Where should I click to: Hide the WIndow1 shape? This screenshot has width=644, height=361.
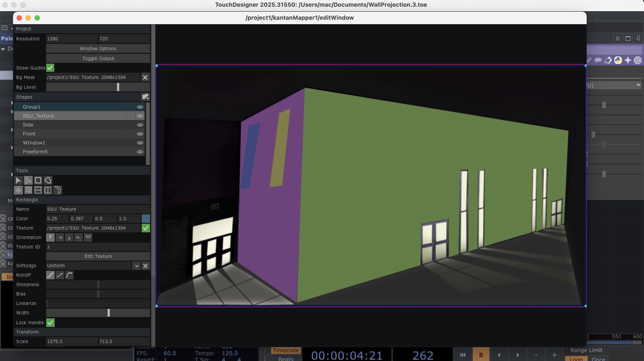pyautogui.click(x=140, y=143)
